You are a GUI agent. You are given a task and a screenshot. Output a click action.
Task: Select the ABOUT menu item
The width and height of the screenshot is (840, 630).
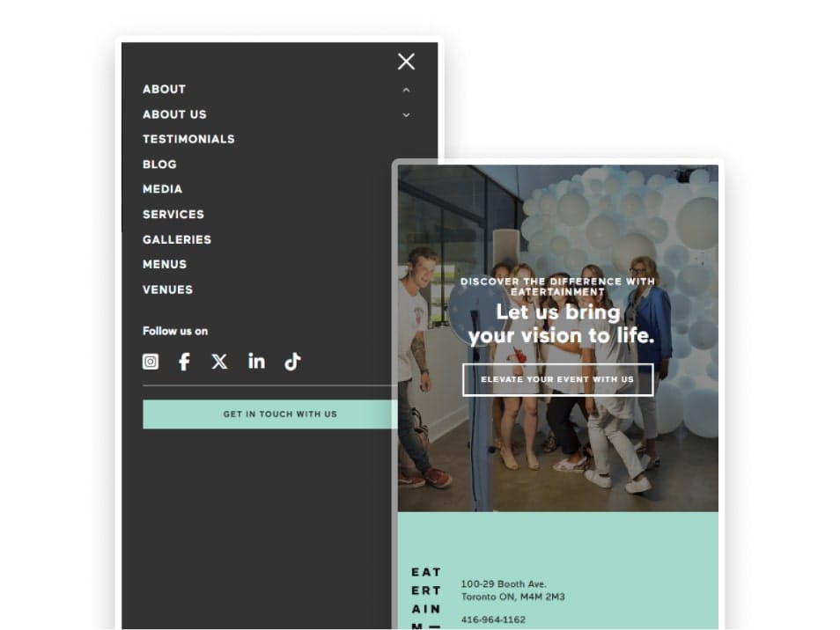coord(164,90)
